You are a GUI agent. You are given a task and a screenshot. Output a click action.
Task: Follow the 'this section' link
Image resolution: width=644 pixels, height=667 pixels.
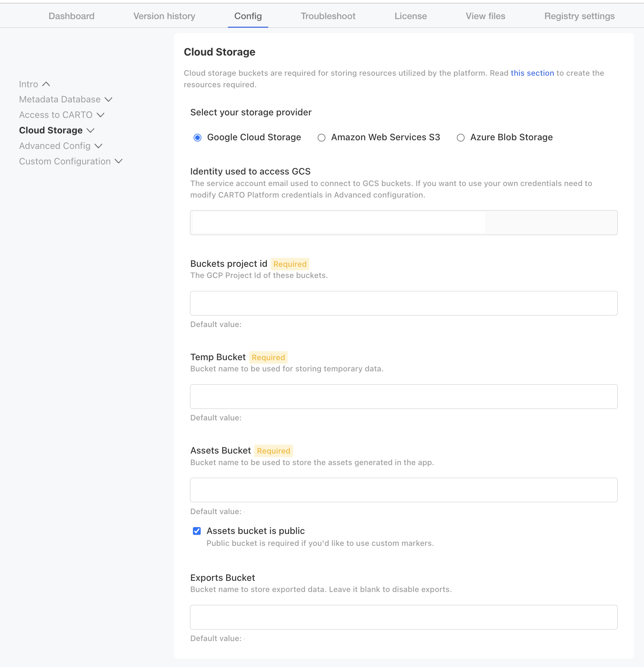(532, 73)
